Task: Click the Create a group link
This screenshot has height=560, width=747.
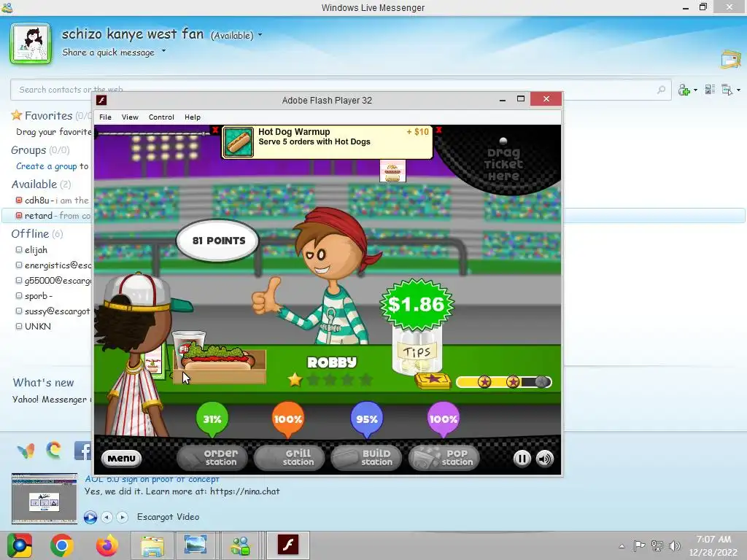Action: pyautogui.click(x=46, y=166)
